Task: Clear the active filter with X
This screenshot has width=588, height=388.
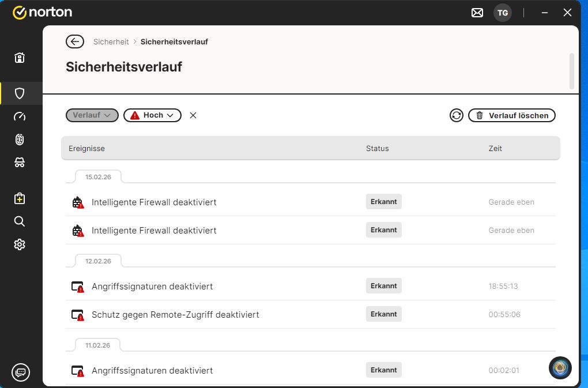Action: pos(193,115)
